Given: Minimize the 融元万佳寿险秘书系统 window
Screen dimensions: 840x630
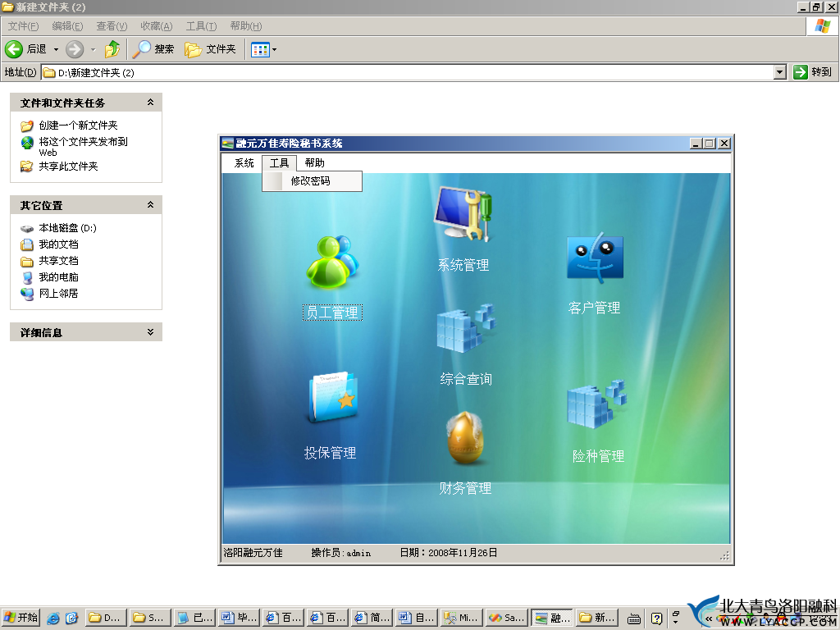Looking at the screenshot, I should click(696, 144).
